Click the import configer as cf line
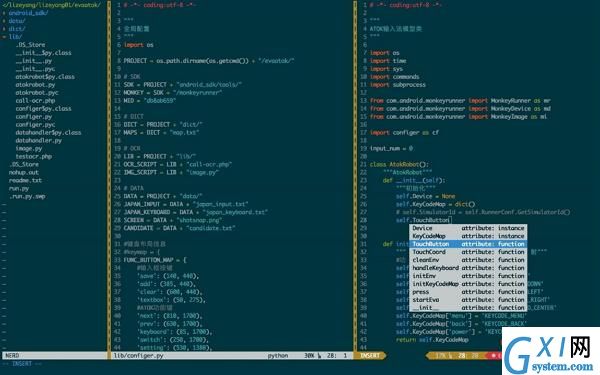The image size is (600, 375). click(x=404, y=133)
